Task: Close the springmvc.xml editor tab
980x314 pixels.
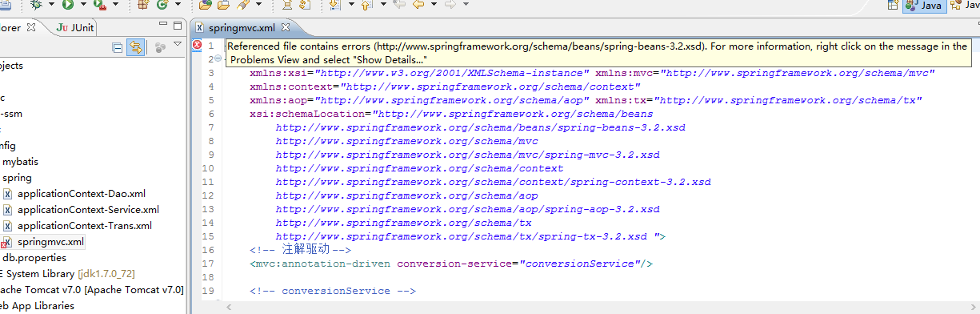Action: point(285,27)
